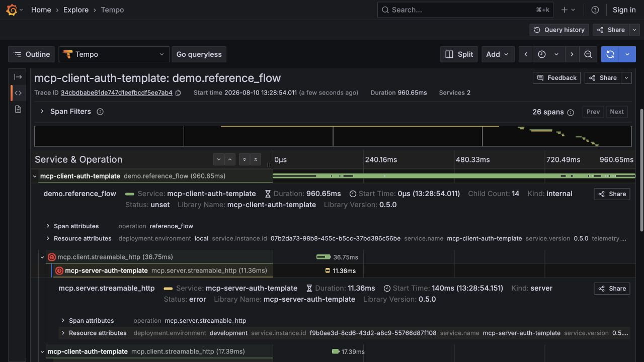
Task: Open the Tempo data source picker
Action: 114,54
